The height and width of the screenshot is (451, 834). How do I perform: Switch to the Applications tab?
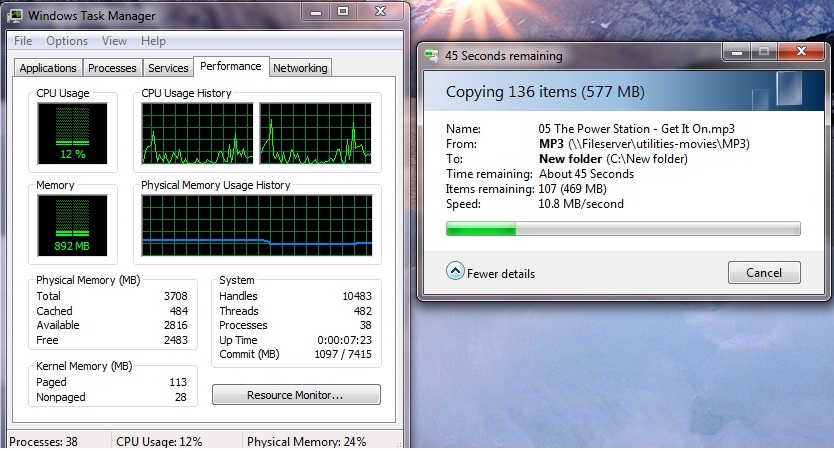[x=48, y=68]
